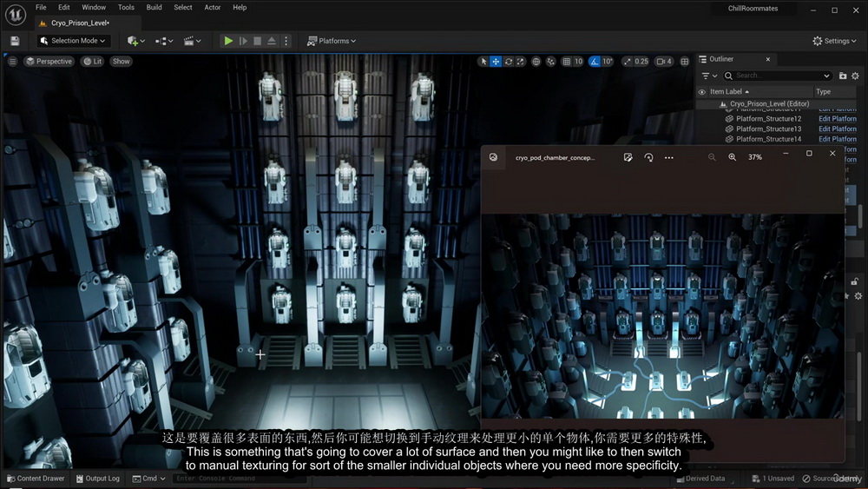
Task: Open the Select menu
Action: coord(182,7)
